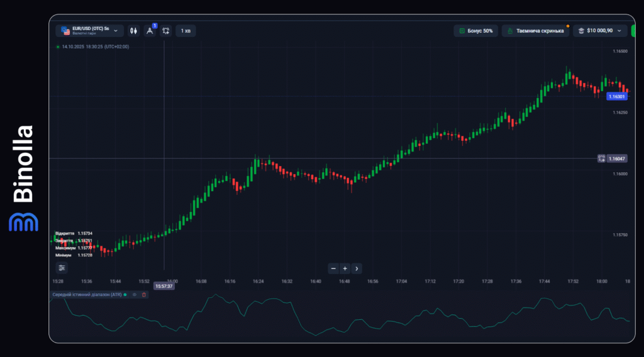Open the candlestick chart type selector
The image size is (644, 357).
coord(133,30)
